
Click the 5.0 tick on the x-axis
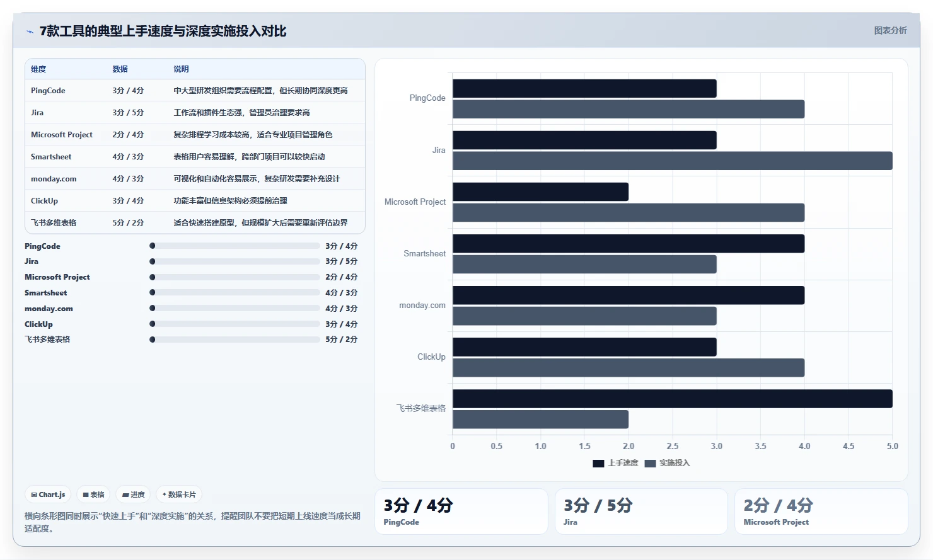point(893,446)
